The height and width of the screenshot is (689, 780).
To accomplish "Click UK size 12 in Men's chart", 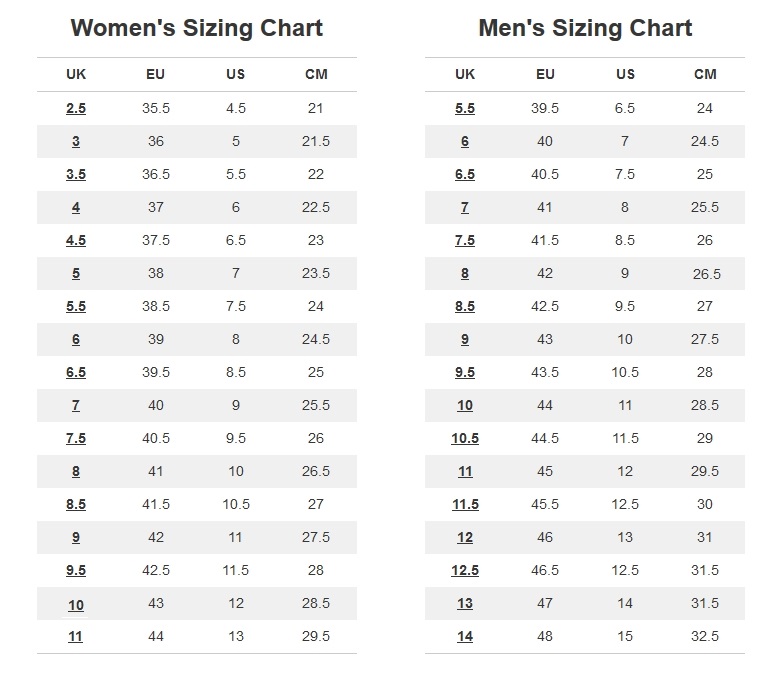I will 465,537.
